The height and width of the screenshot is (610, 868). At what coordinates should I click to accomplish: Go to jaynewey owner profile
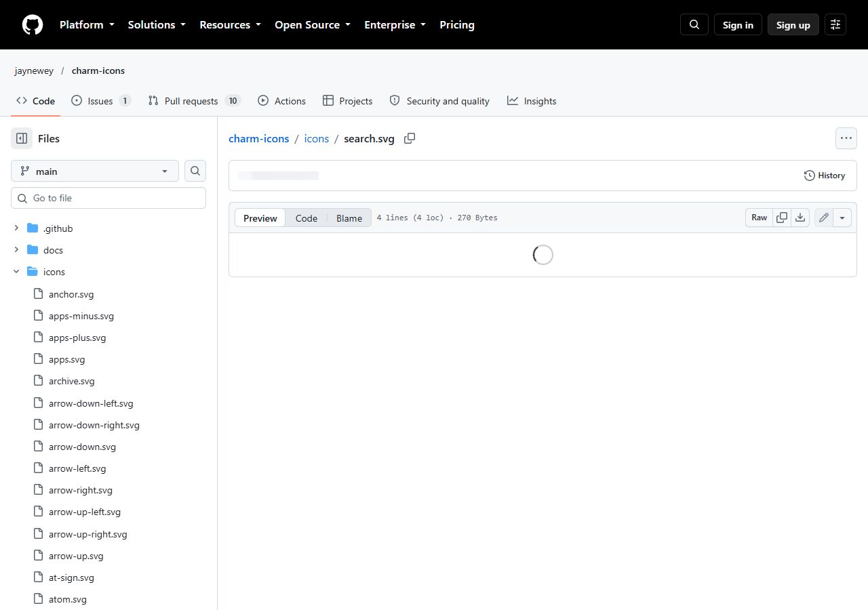(34, 70)
